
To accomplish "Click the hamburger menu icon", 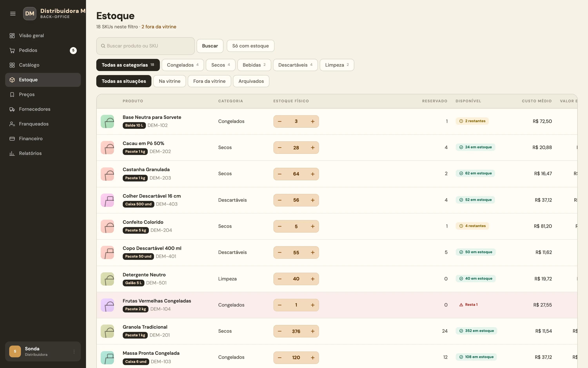I will click(13, 14).
